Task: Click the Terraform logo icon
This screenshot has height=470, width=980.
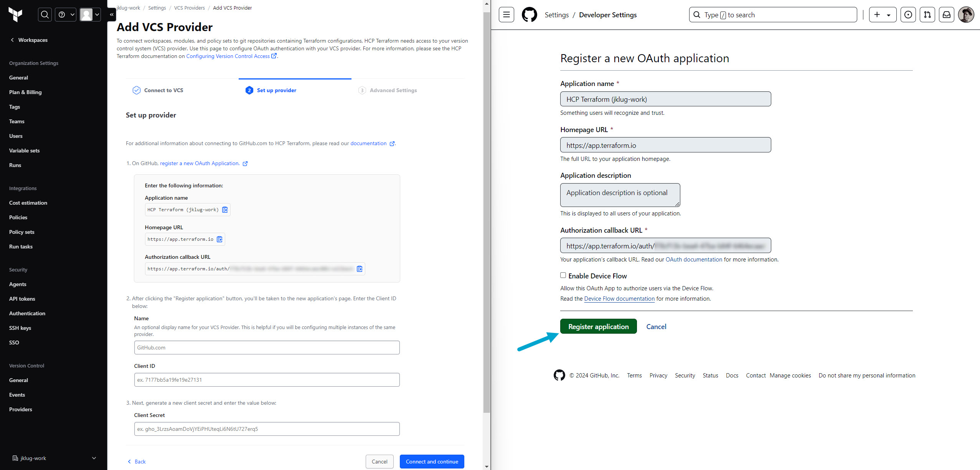Action: click(x=15, y=15)
